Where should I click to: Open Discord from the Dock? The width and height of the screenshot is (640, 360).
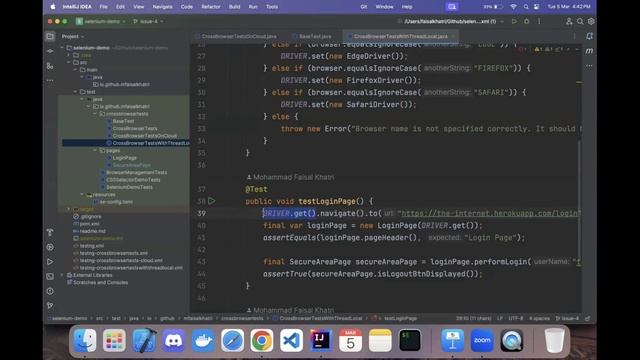[173, 340]
